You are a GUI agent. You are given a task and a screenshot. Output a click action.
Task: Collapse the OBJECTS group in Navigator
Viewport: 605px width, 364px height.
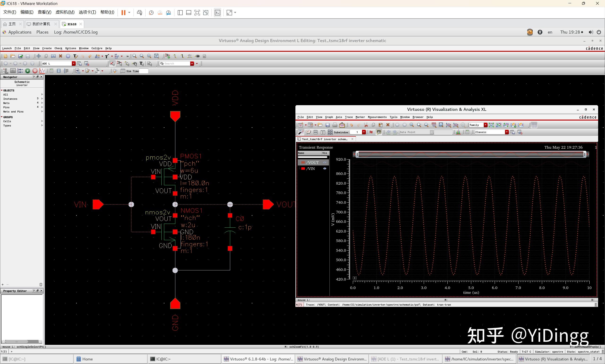[x=2, y=90]
